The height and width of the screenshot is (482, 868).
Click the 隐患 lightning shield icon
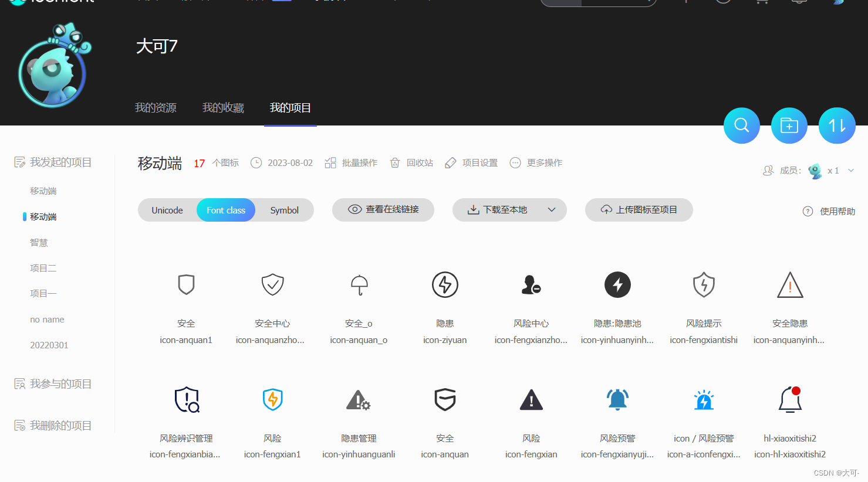click(445, 284)
